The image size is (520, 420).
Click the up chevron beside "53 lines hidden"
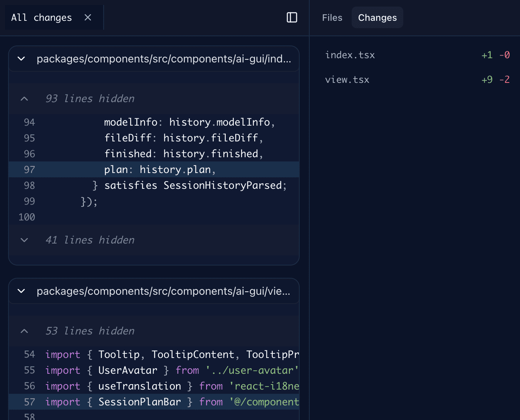click(24, 331)
